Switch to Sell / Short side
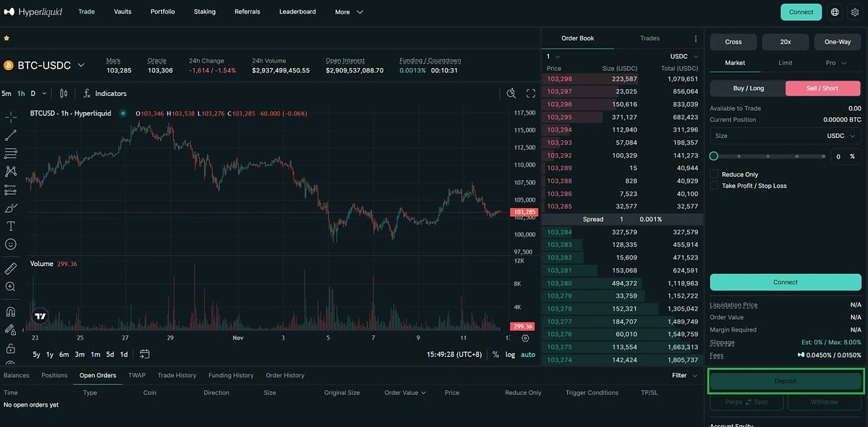The width and height of the screenshot is (868, 427). [x=822, y=88]
